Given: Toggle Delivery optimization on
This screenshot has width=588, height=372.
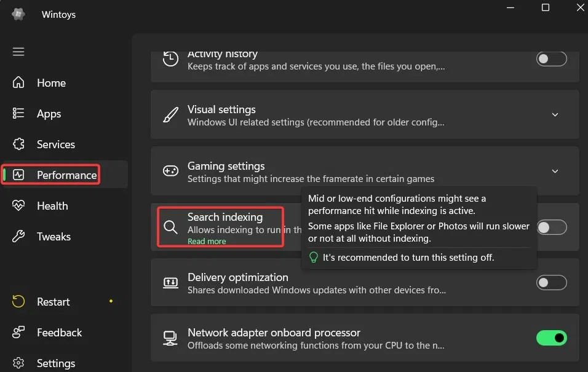Looking at the screenshot, I should pyautogui.click(x=551, y=283).
